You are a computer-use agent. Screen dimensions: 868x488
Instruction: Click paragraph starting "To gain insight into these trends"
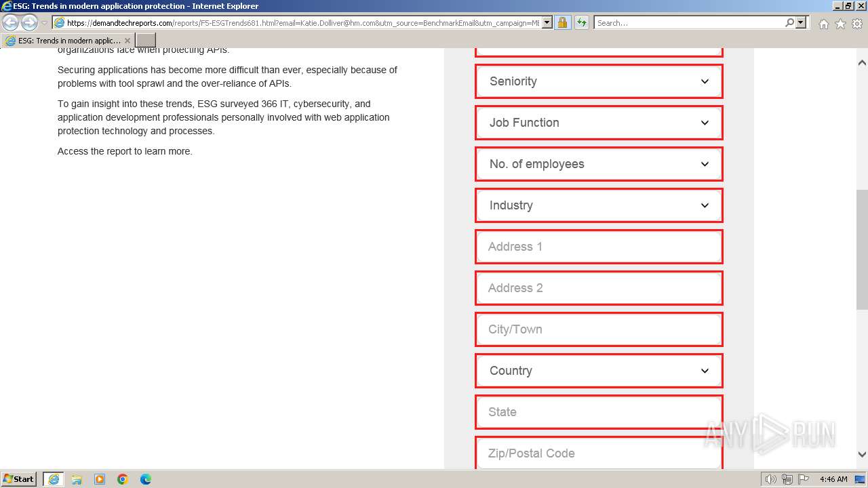pos(224,117)
